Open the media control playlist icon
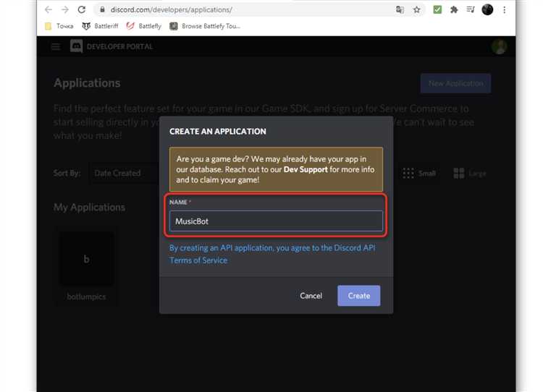Viewport: 543px width, 392px height. [471, 9]
